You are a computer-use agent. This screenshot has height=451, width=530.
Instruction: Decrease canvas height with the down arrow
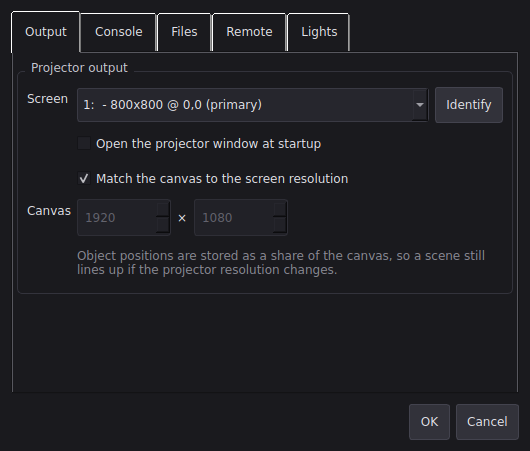280,225
